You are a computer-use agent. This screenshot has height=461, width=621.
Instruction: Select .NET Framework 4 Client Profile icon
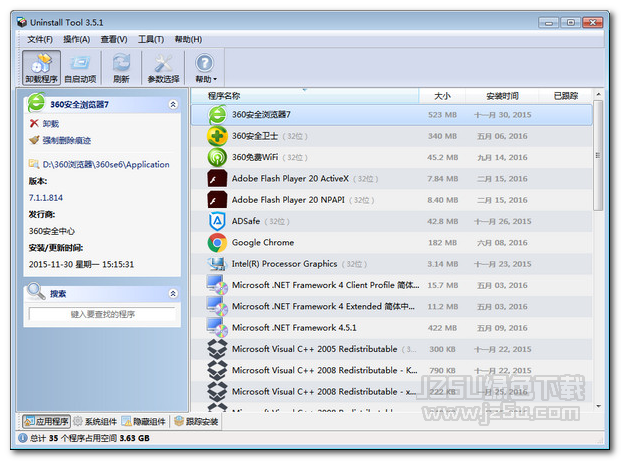tap(217, 285)
